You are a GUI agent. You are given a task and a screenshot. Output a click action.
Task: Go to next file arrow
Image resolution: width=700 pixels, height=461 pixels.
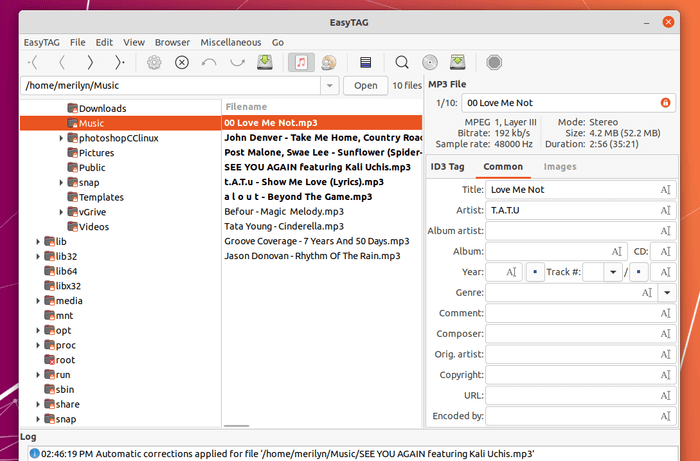click(x=90, y=62)
